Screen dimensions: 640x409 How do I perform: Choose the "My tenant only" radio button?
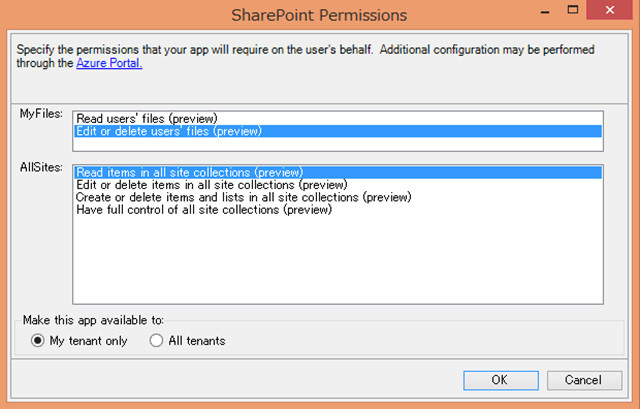(39, 340)
